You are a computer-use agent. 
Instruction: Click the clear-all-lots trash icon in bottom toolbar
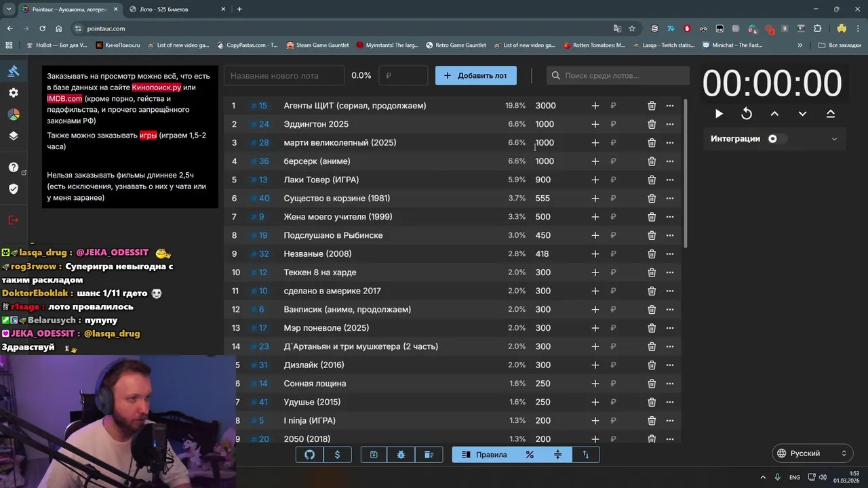click(x=429, y=455)
